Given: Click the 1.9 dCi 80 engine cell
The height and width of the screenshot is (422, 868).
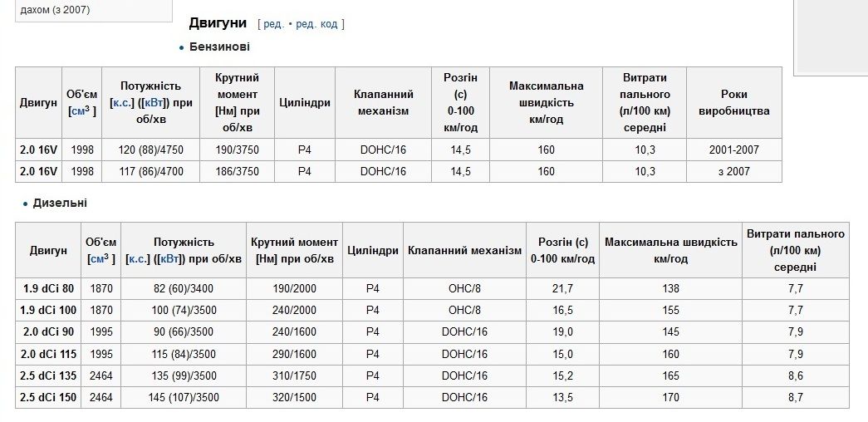Looking at the screenshot, I should pos(48,288).
